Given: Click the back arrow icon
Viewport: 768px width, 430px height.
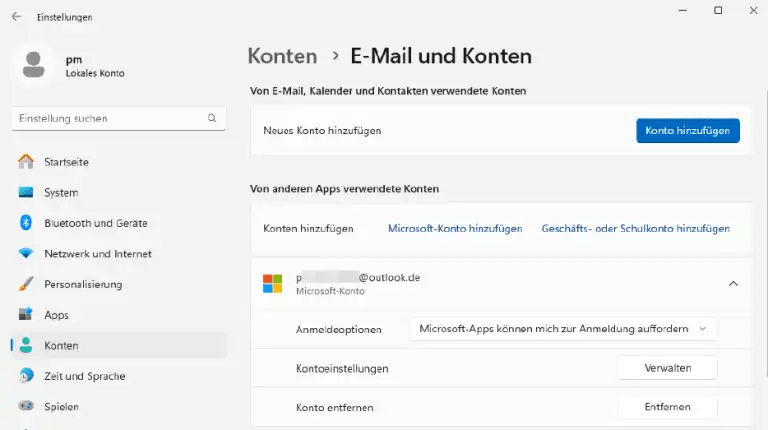Looking at the screenshot, I should (x=16, y=17).
